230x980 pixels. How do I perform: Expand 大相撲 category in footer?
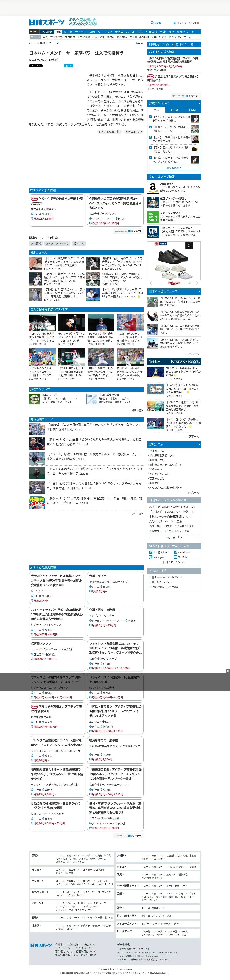pyautogui.click(x=121, y=856)
